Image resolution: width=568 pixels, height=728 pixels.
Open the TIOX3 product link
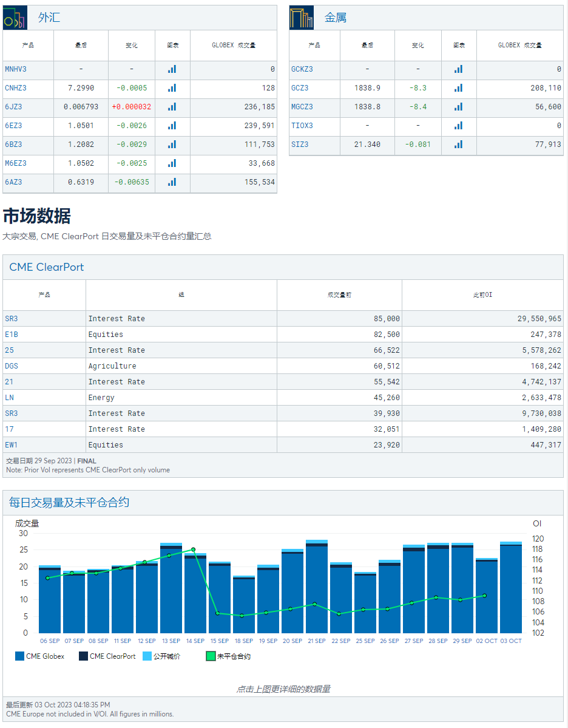point(302,125)
